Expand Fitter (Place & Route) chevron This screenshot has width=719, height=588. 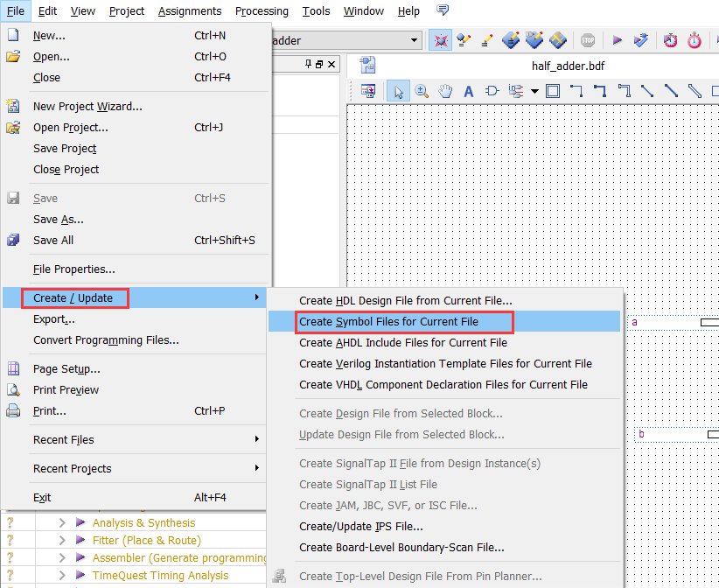[x=62, y=540]
